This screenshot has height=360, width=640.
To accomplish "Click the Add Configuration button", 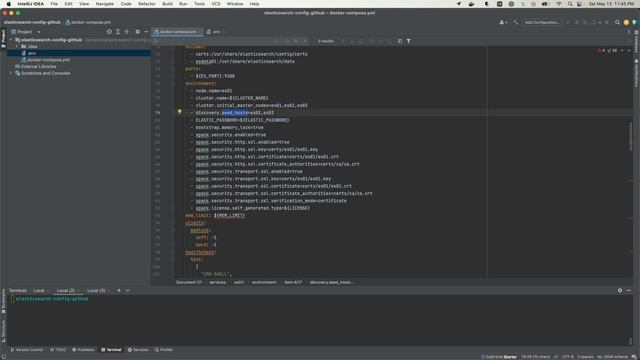I will pos(542,22).
